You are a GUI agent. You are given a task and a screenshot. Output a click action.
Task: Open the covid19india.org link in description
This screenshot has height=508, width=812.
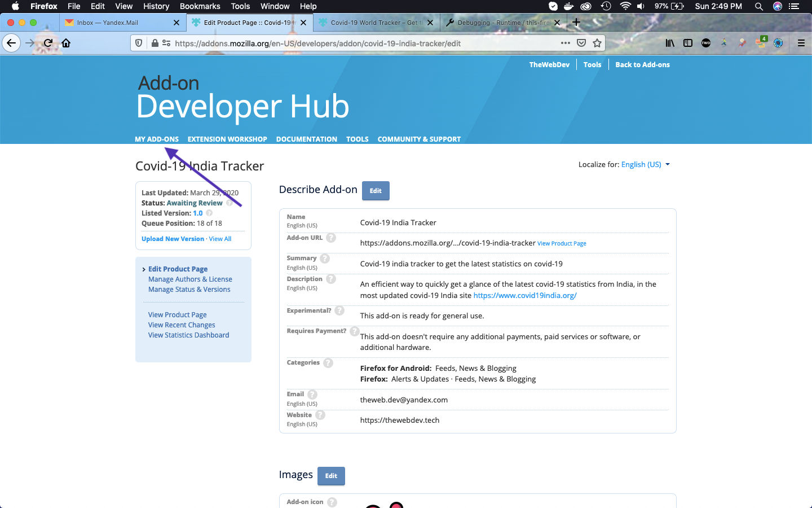pos(525,295)
